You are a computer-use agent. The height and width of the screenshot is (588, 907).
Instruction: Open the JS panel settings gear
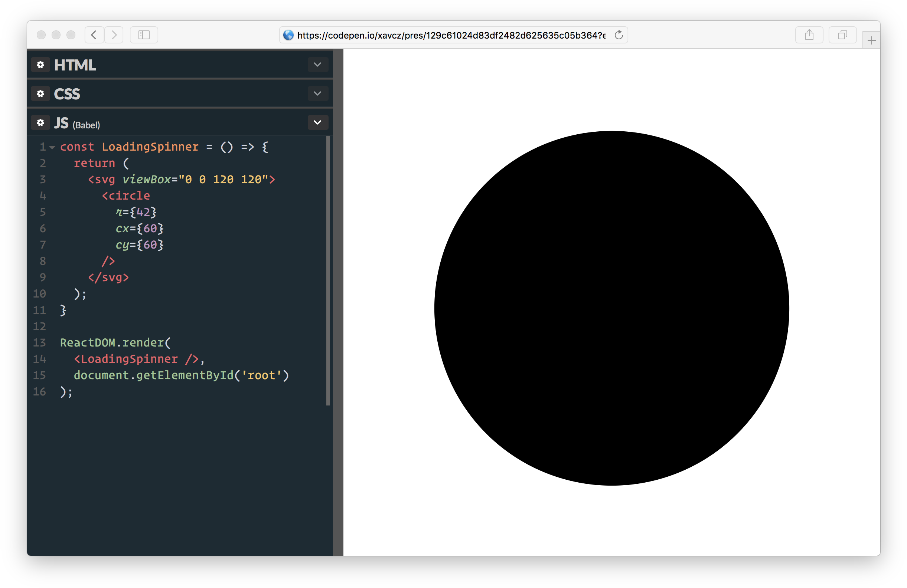[40, 122]
